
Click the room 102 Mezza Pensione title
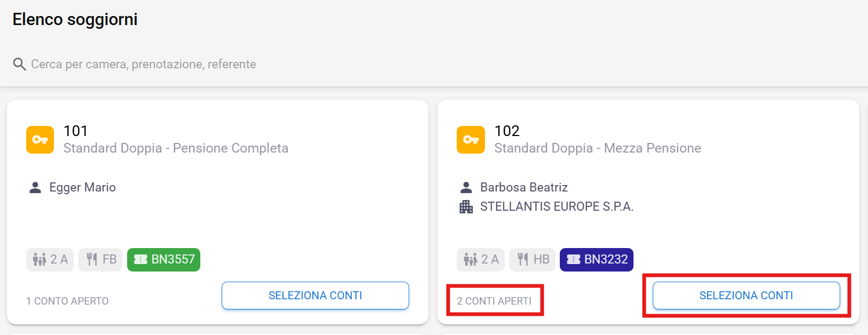[597, 148]
